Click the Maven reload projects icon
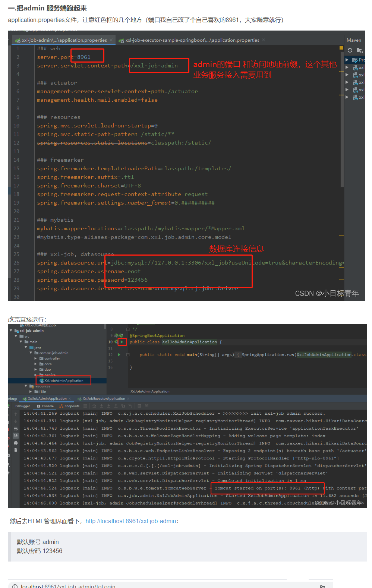372x588 pixels. coord(350,50)
